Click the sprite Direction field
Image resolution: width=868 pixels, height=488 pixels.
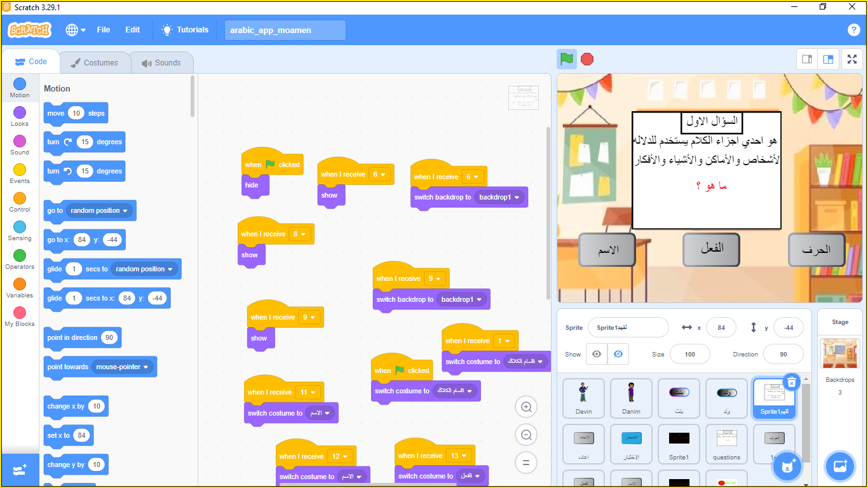pyautogui.click(x=783, y=354)
